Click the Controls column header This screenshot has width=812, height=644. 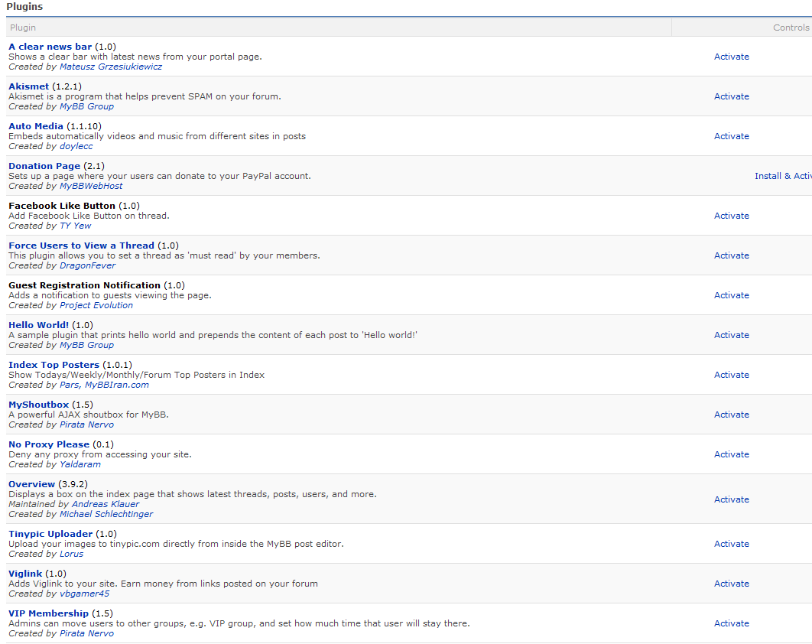click(791, 28)
